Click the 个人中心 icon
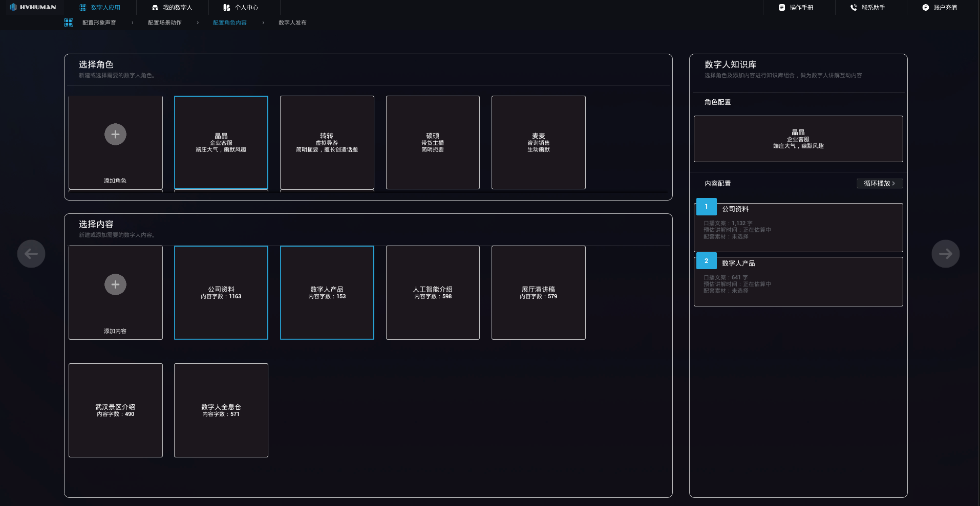Viewport: 980px width, 506px height. 227,8
